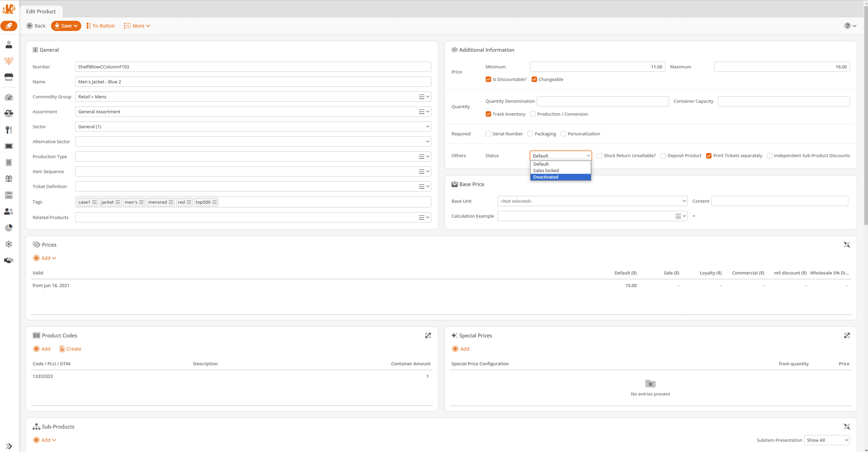868x452 pixels.
Task: Select Deactivated status option
Action: pyautogui.click(x=560, y=177)
